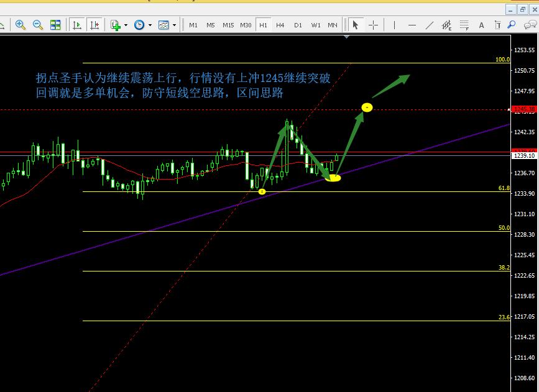Select the Crosshair tool
Image resolution: width=539 pixels, height=392 pixels.
[x=373, y=25]
